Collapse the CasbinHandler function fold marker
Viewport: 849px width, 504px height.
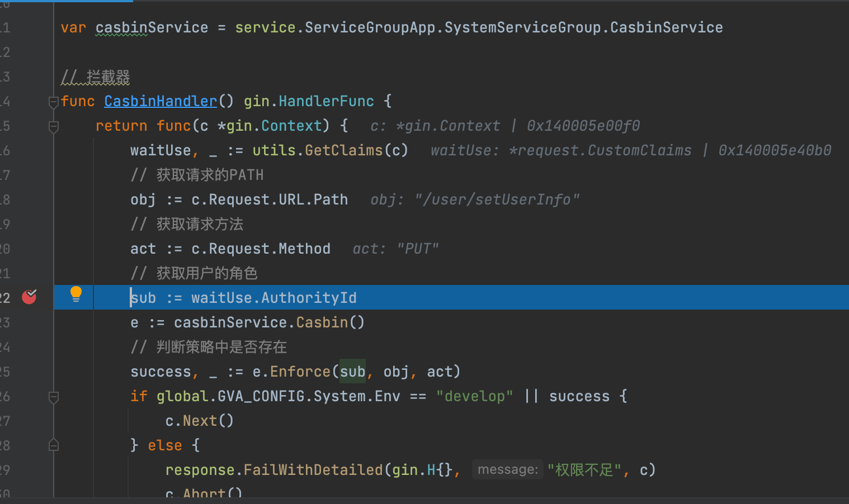tap(54, 102)
